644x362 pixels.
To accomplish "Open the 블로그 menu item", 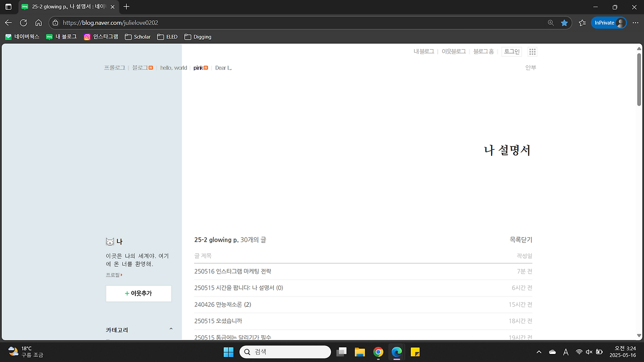I will click(x=139, y=67).
